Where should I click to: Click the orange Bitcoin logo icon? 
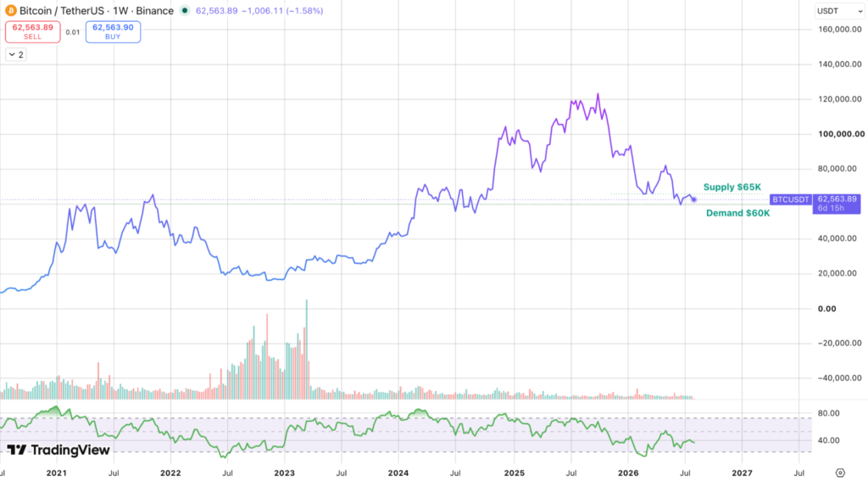pyautogui.click(x=10, y=10)
